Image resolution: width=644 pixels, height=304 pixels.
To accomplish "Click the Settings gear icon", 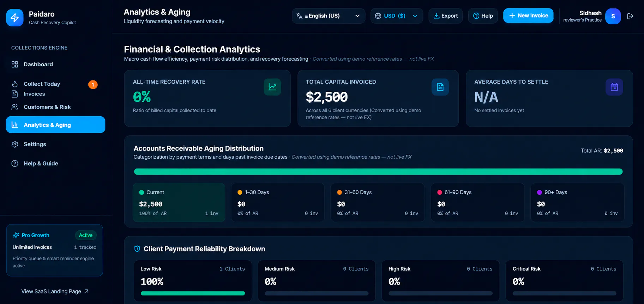I will pos(15,144).
